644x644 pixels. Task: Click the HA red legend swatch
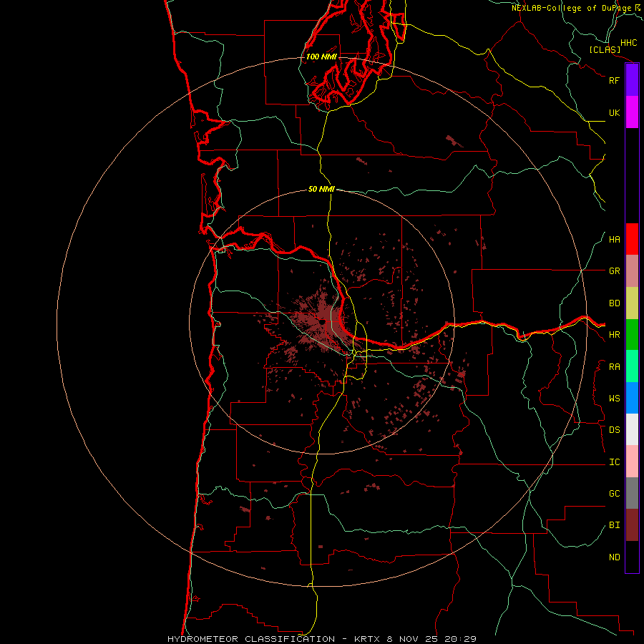(x=632, y=239)
